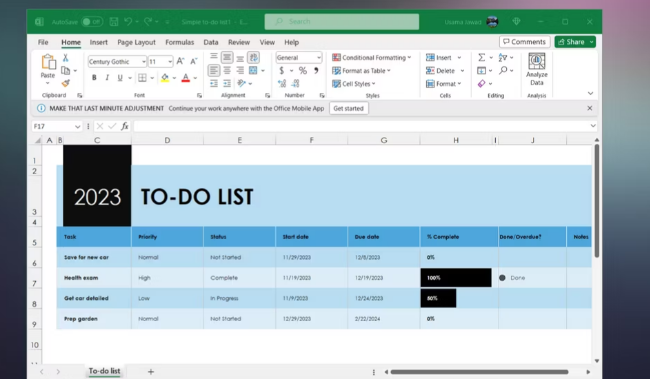Click the Comments button
Screen dimensions: 650x379
(524, 42)
